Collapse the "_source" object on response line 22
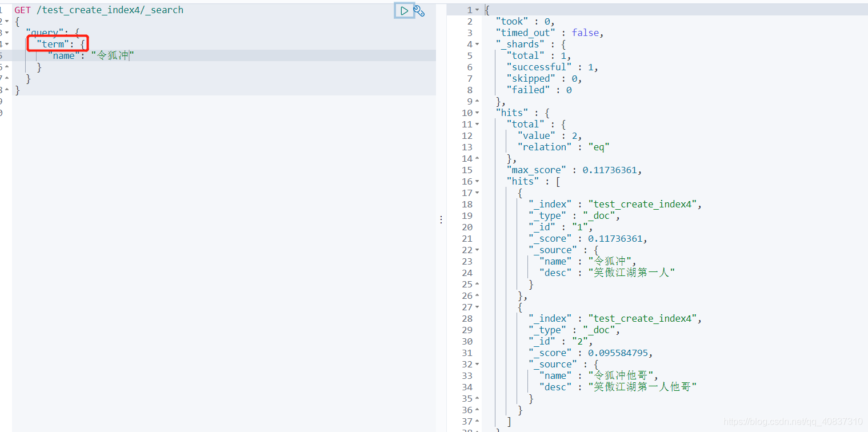Screen dimensions: 868x432 coord(477,250)
